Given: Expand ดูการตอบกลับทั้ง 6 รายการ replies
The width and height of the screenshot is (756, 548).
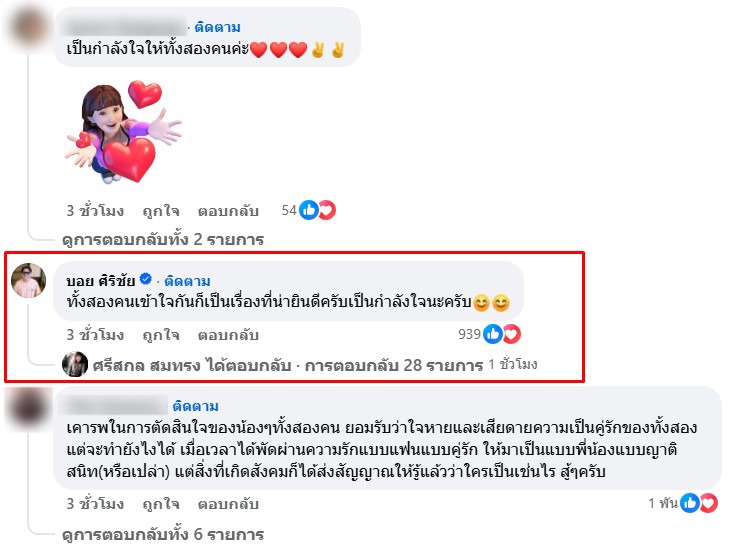Looking at the screenshot, I should point(163,534).
